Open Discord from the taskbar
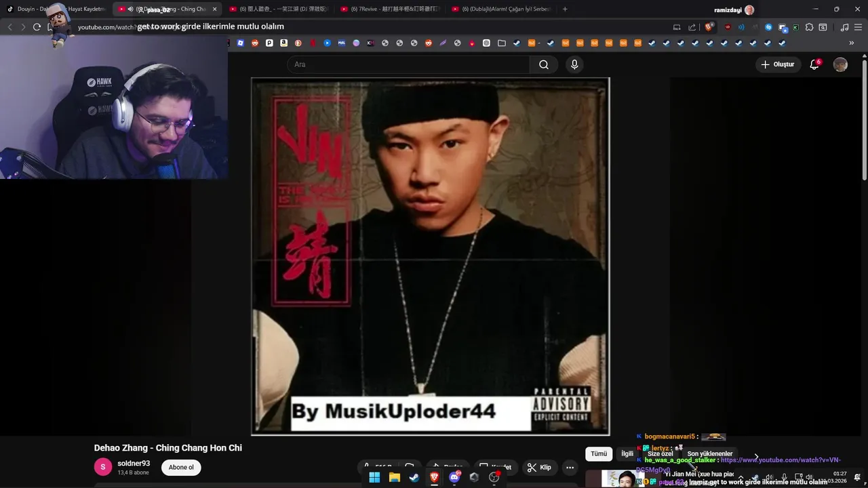 coord(454,477)
